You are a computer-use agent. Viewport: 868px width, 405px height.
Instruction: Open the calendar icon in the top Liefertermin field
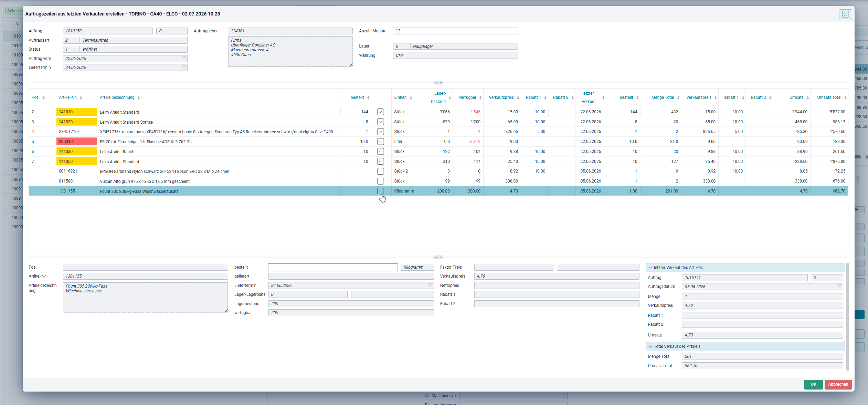tap(184, 67)
